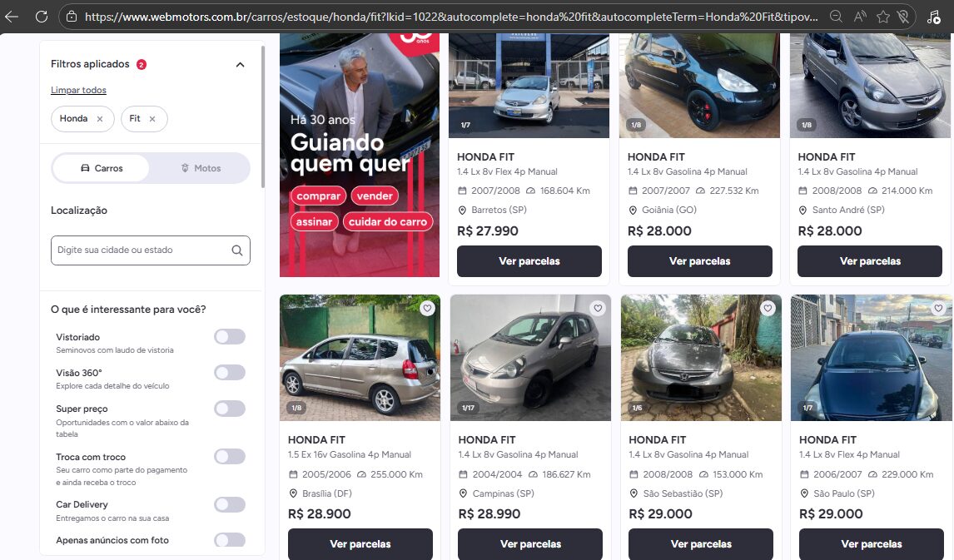Turn on the Visão 360° switch
This screenshot has height=560, width=954.
pyautogui.click(x=230, y=373)
